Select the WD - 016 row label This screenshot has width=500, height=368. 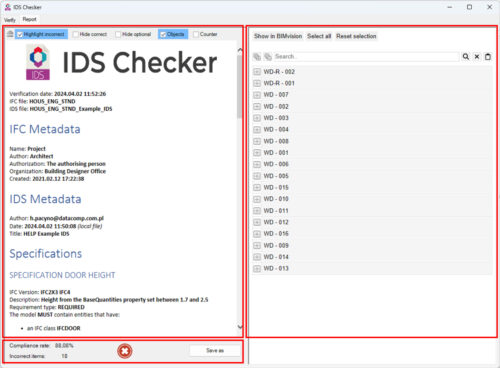[276, 234]
